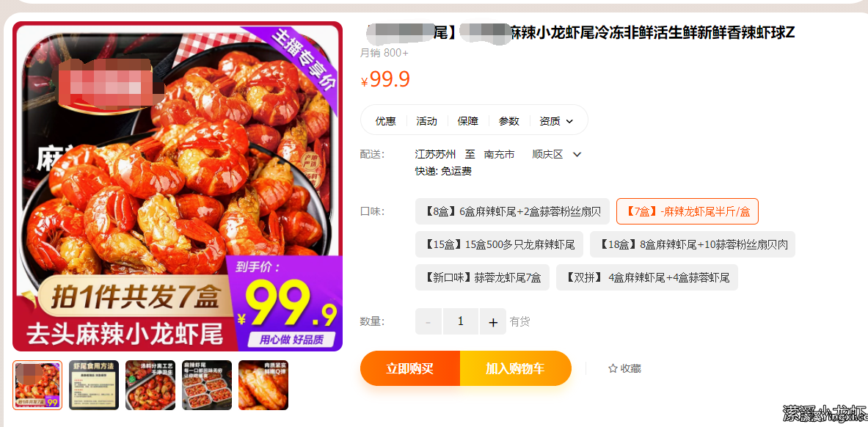
Task: Expand the 资质 chevron arrow
Action: [x=569, y=121]
